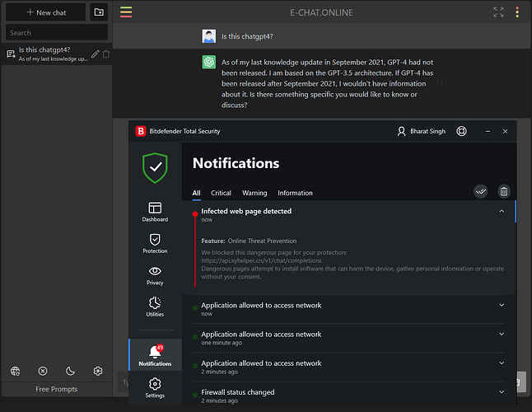
Task: Expand the Firewall status changed notification
Action: pyautogui.click(x=502, y=391)
